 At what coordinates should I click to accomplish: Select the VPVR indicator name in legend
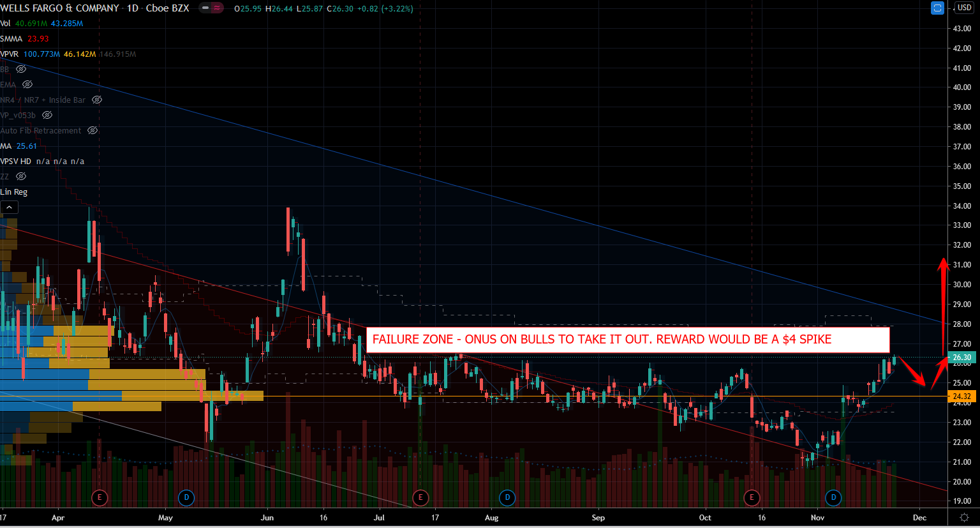pos(10,54)
